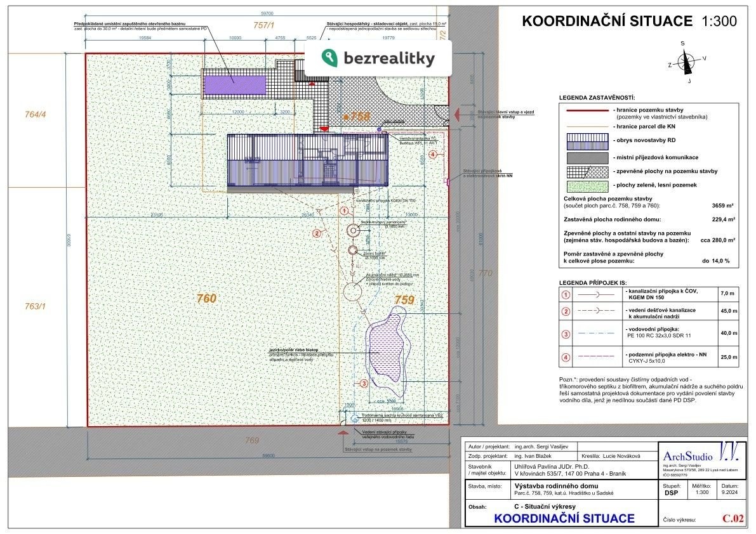756x534 pixels.
Task: Click the parcel 760 label on the plan
Action: [x=207, y=299]
